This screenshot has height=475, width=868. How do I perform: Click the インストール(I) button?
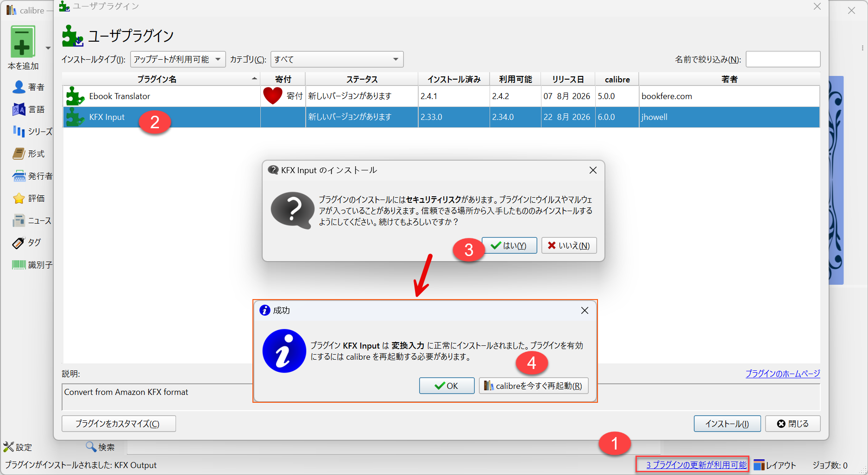(x=727, y=424)
